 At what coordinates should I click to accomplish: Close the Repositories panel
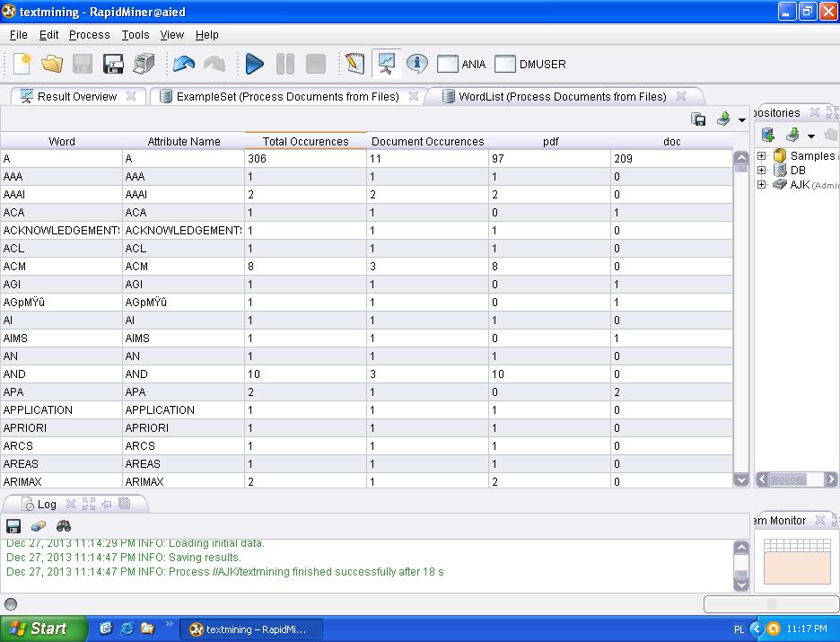(815, 112)
